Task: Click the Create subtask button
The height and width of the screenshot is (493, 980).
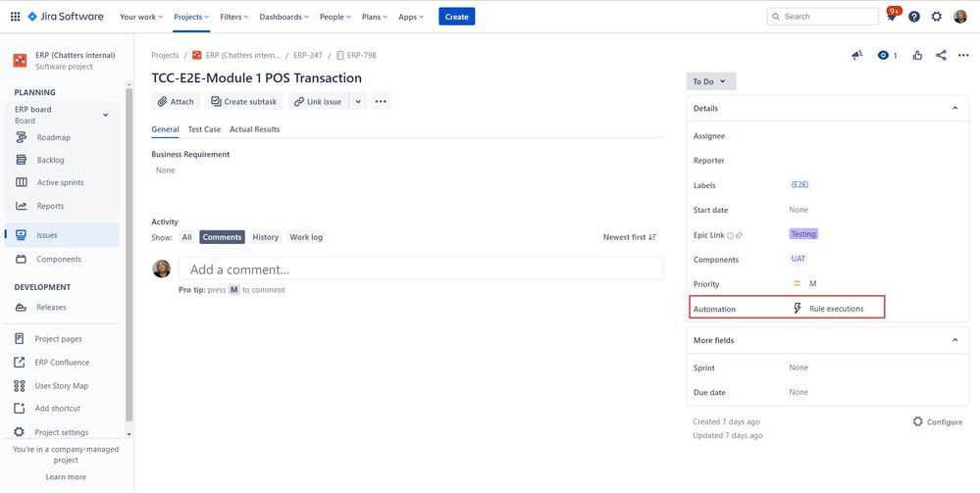Action: click(x=243, y=101)
